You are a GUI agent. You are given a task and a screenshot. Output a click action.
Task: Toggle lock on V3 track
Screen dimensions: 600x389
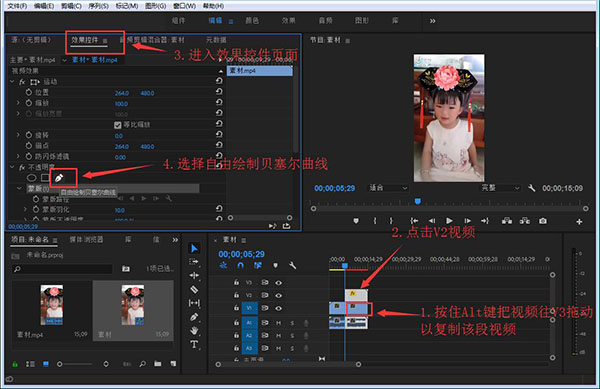(236, 282)
